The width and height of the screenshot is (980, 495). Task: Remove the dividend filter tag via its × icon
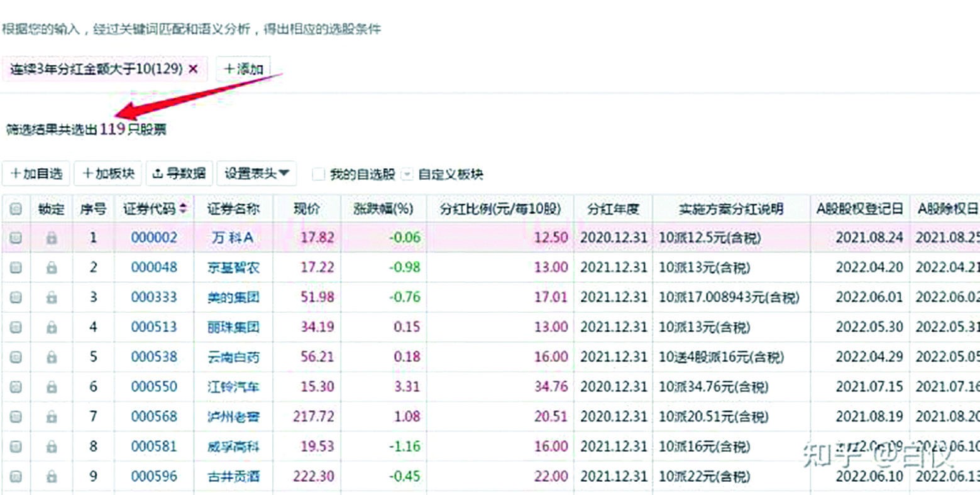194,68
